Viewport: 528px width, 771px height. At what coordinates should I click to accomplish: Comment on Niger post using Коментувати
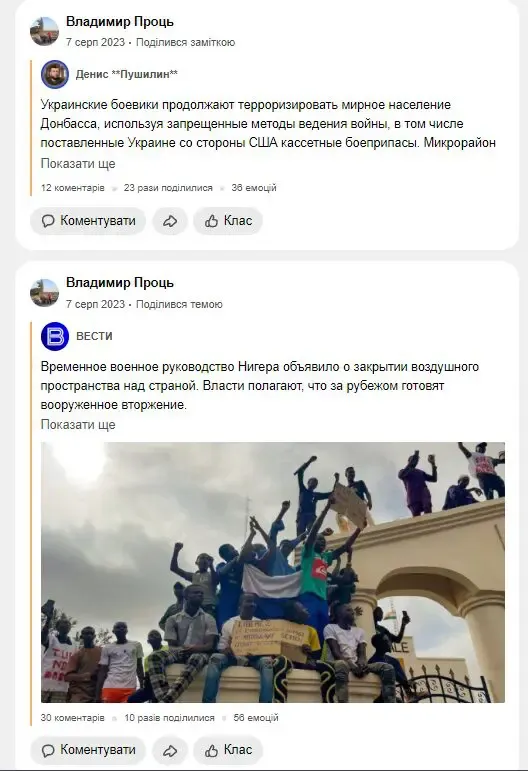click(88, 750)
